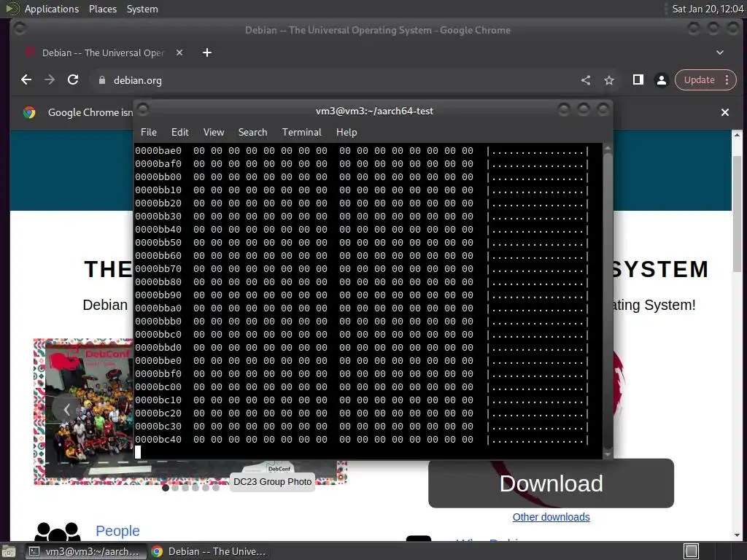
Task: Open the terminal View menu
Action: coord(214,133)
